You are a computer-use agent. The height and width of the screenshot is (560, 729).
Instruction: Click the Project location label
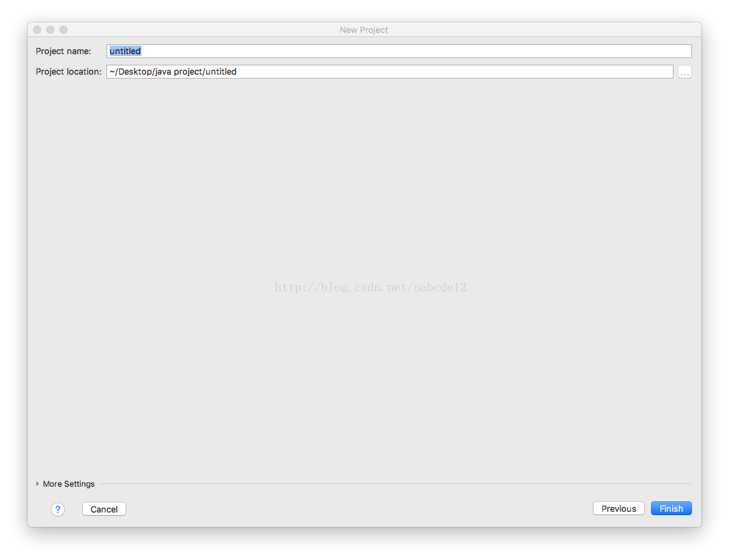pyautogui.click(x=68, y=71)
